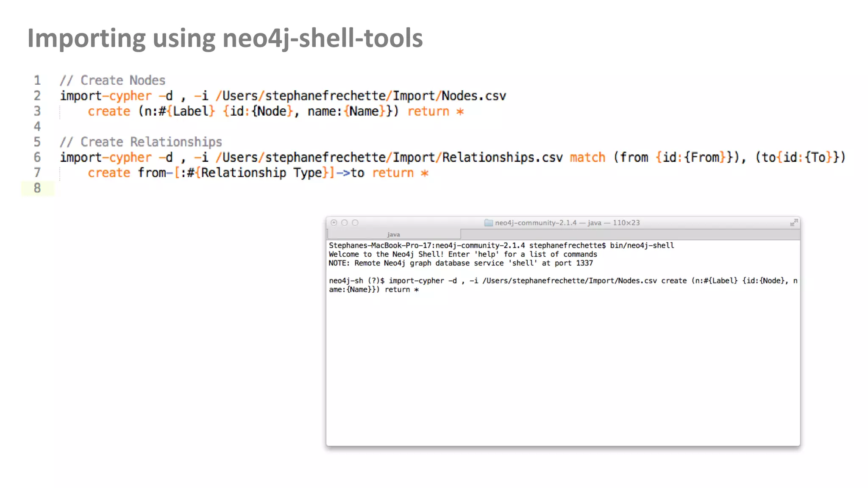Click 'return' keyword on line 3
868x488 pixels.
tap(428, 111)
